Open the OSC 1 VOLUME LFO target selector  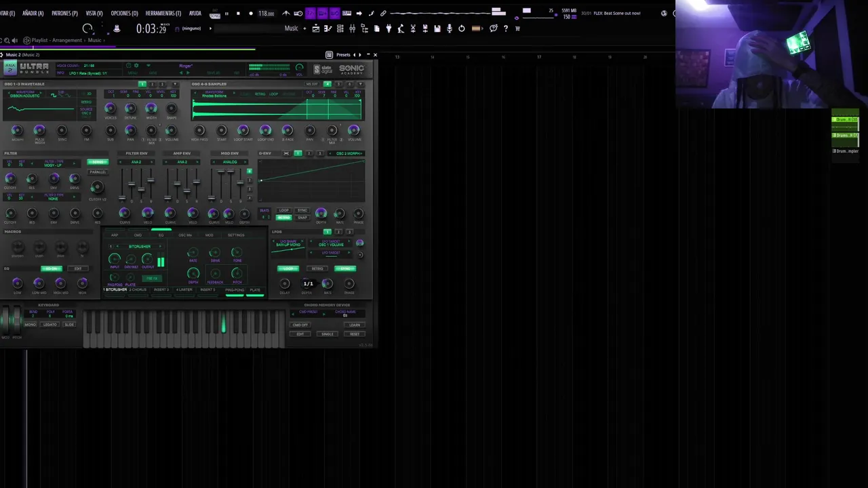[x=331, y=243]
